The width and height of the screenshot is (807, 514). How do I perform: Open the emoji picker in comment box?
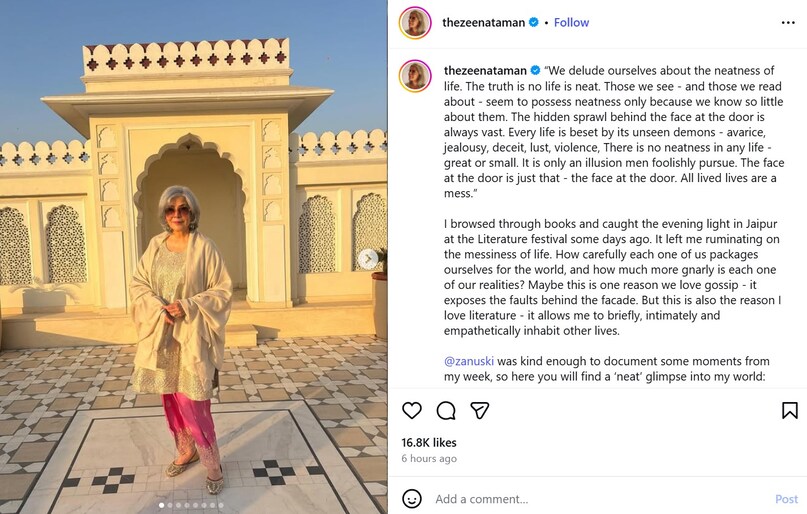(412, 498)
